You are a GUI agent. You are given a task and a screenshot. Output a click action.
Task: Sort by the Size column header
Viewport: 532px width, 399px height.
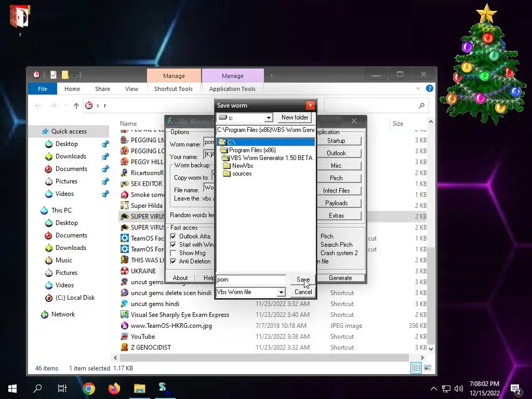click(397, 124)
